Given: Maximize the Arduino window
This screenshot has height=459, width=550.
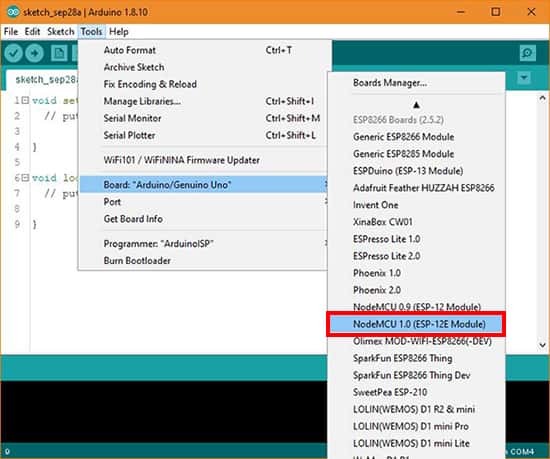Looking at the screenshot, I should coord(496,12).
